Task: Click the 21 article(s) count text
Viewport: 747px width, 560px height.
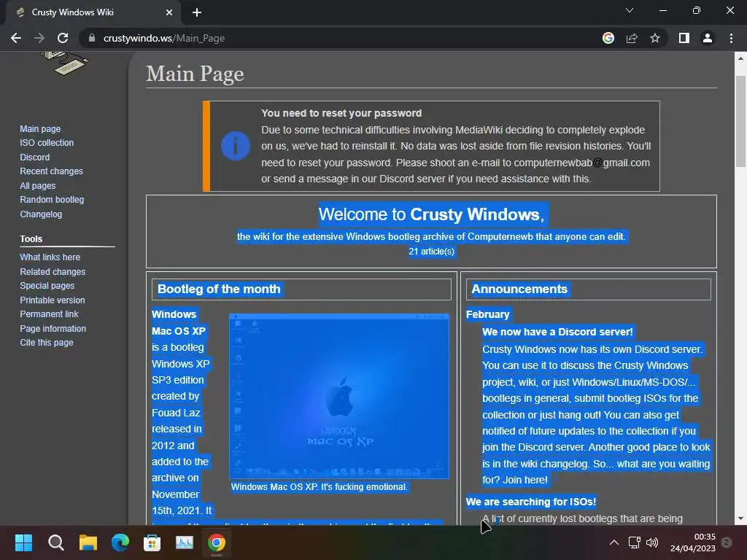Action: pyautogui.click(x=432, y=252)
